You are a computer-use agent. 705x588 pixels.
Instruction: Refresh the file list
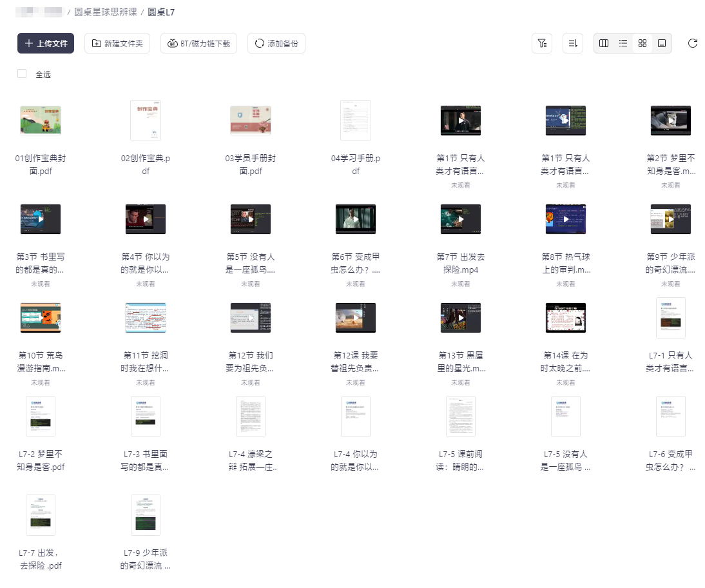[693, 43]
